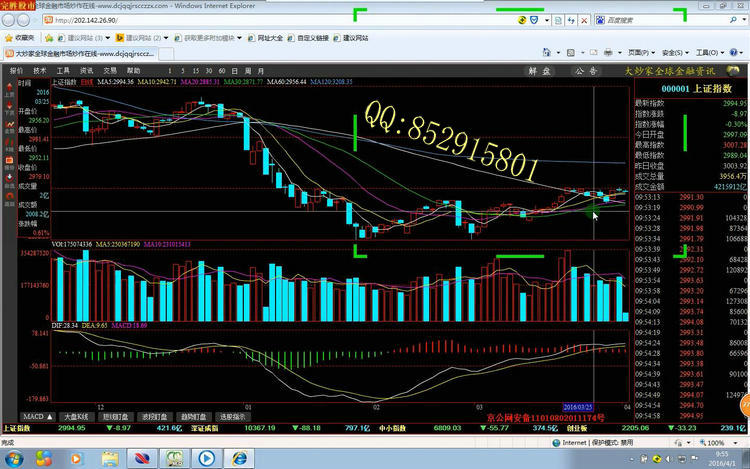Click the trend line chart icon in the sidebar

[x=8, y=123]
